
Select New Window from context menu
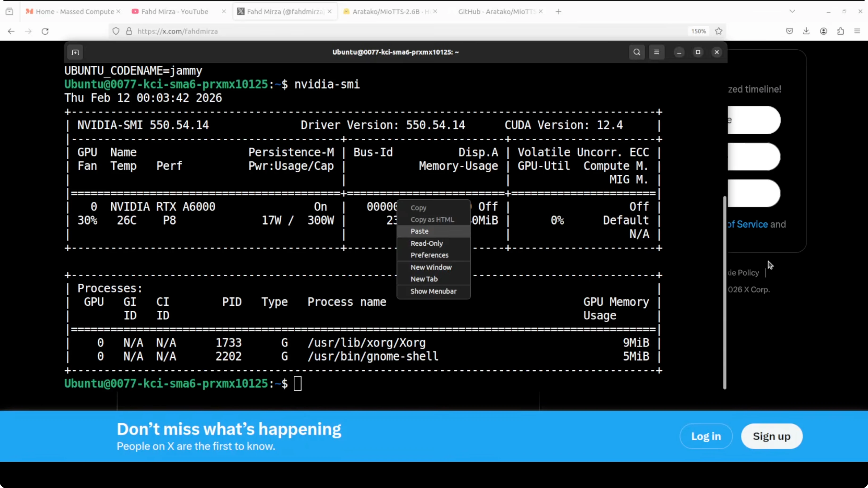click(x=431, y=267)
